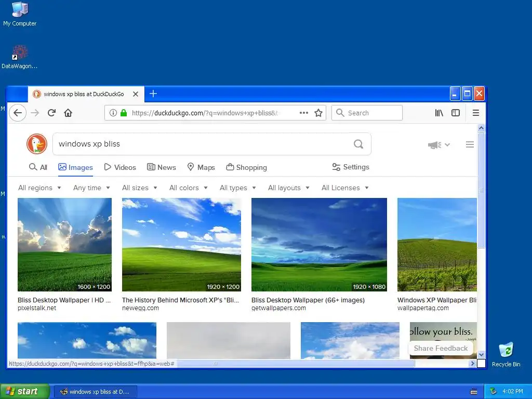Open the search Settings menu
This screenshot has width=532, height=399.
pyautogui.click(x=351, y=167)
